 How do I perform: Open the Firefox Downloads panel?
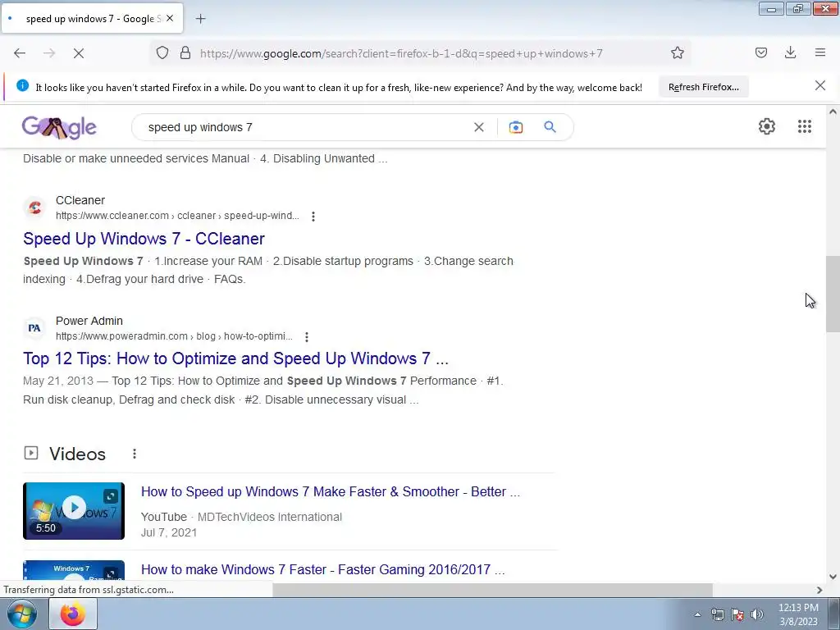click(790, 52)
